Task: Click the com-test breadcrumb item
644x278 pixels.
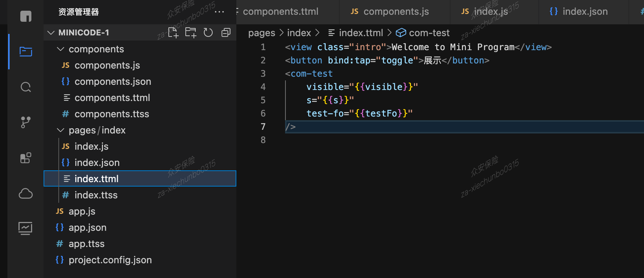Action: point(429,33)
